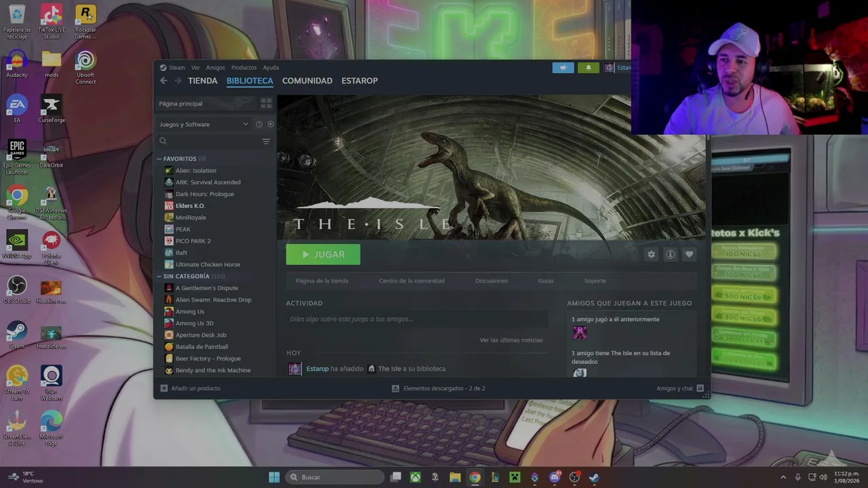Open the Steam menu
Viewport: 868px width, 488px height.
point(177,68)
